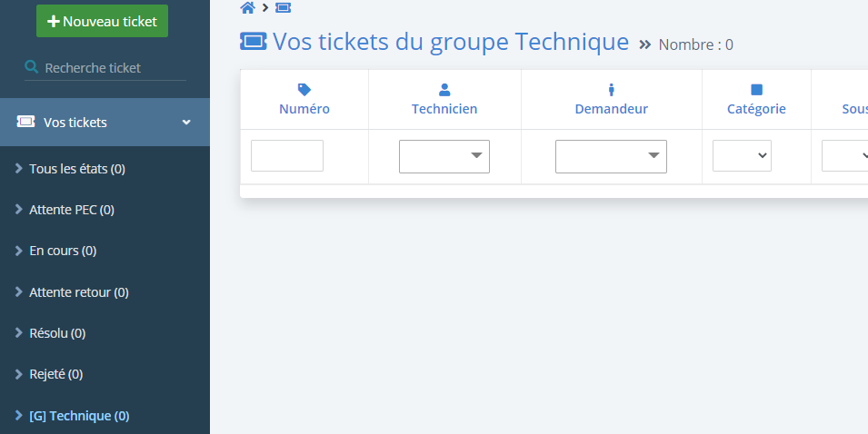Open the Demandeur filter dropdown
Image resolution: width=868 pixels, height=434 pixels.
point(611,156)
